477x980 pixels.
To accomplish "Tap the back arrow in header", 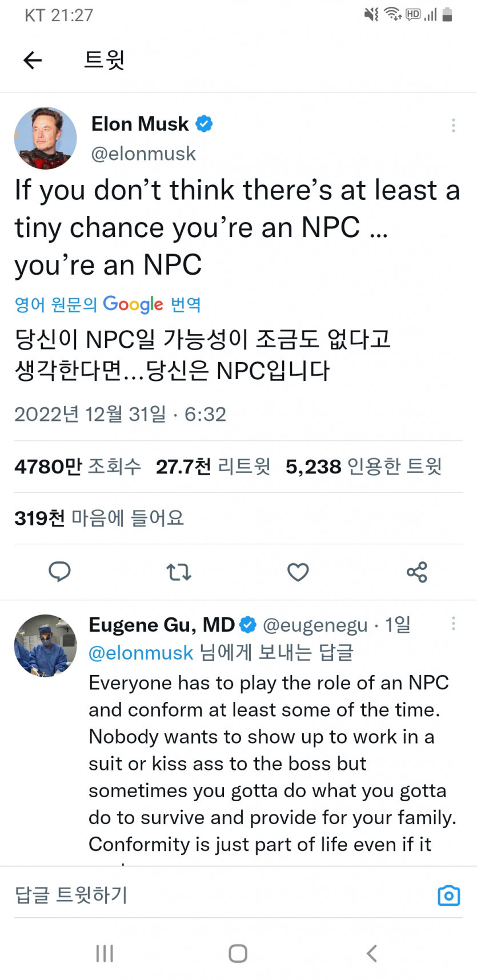I will (33, 59).
